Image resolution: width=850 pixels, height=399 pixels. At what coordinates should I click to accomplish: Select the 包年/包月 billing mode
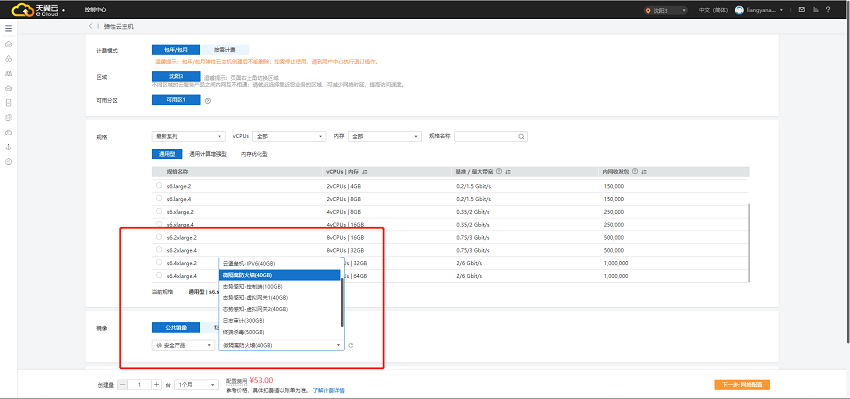[x=176, y=50]
